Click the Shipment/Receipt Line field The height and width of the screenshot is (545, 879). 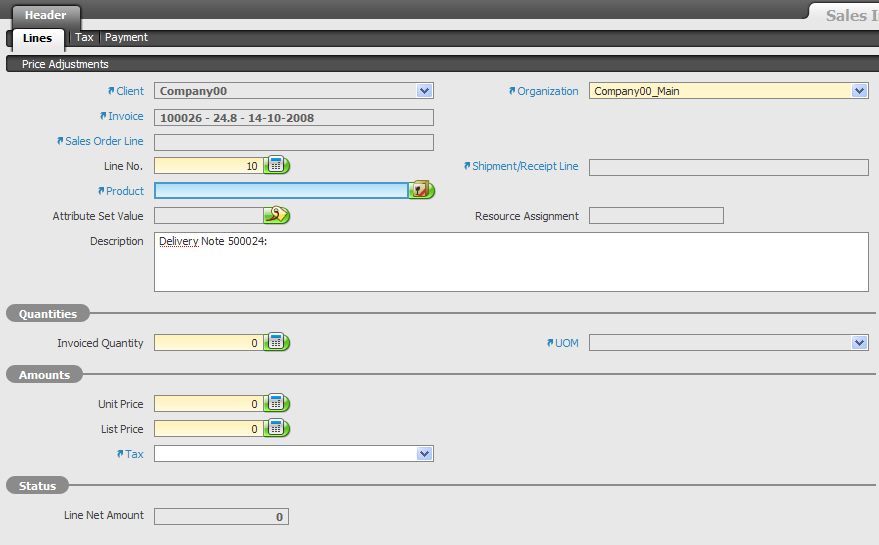(729, 167)
